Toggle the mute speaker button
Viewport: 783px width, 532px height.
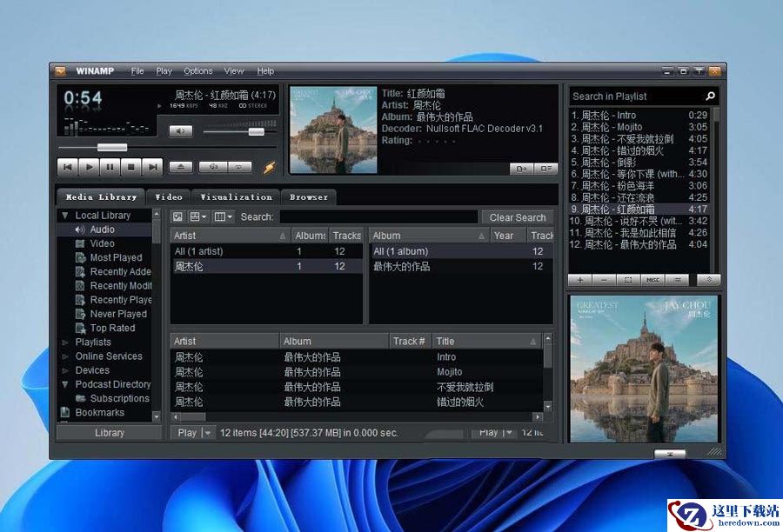click(x=181, y=131)
